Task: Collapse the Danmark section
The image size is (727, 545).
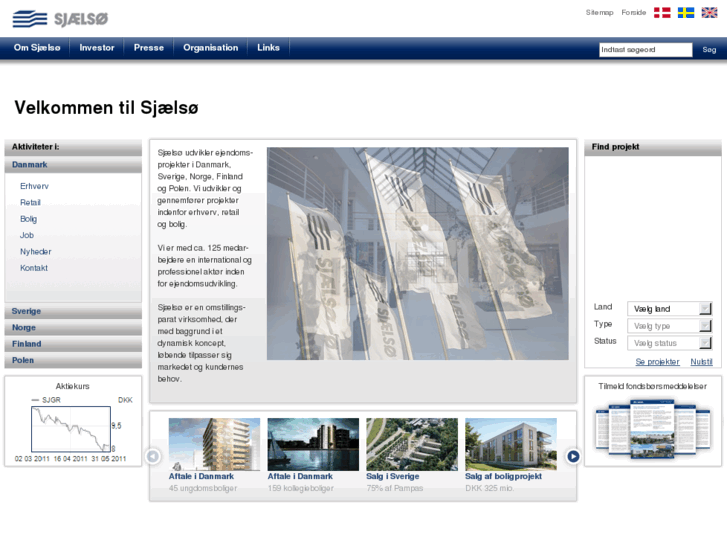Action: coord(73,165)
